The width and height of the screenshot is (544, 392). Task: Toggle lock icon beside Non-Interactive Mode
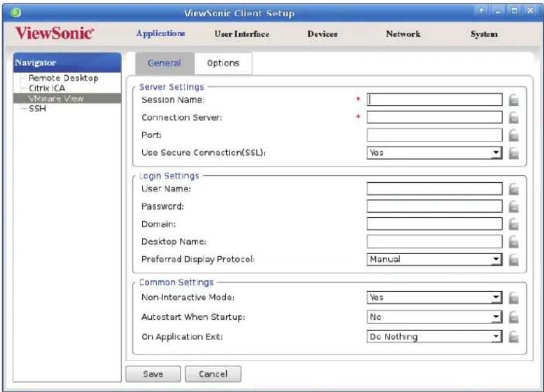514,298
